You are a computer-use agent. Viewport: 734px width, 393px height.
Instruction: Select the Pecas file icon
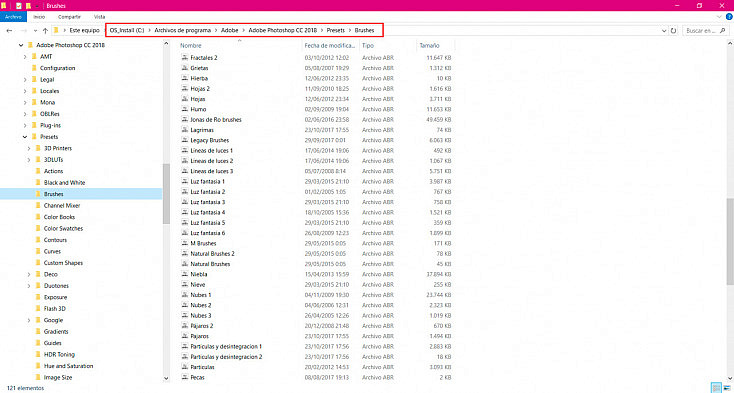(x=184, y=377)
